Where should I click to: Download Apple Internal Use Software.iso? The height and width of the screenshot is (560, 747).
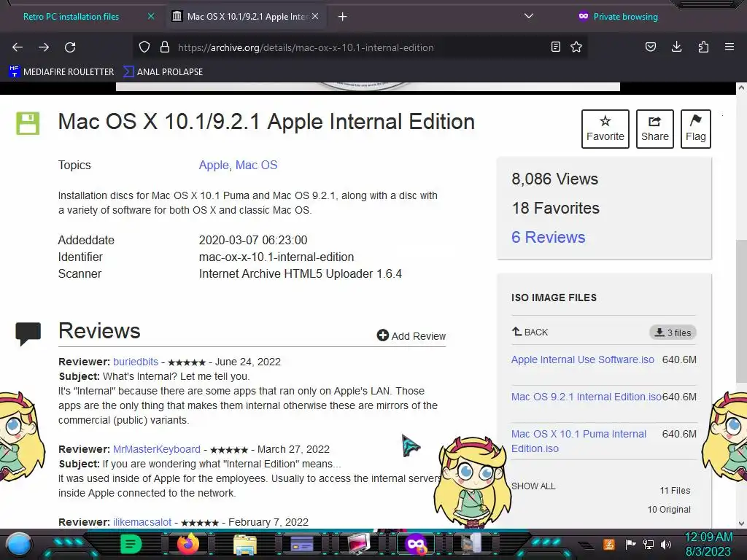click(x=583, y=359)
